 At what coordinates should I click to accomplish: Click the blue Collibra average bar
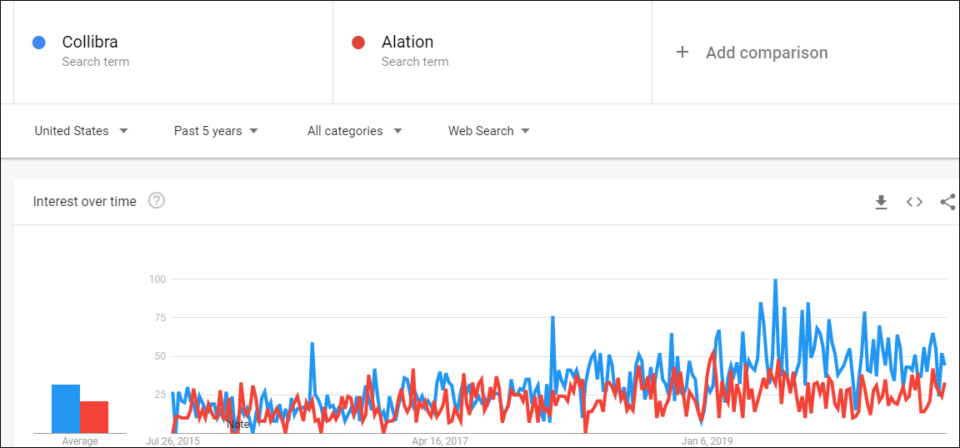tap(66, 409)
